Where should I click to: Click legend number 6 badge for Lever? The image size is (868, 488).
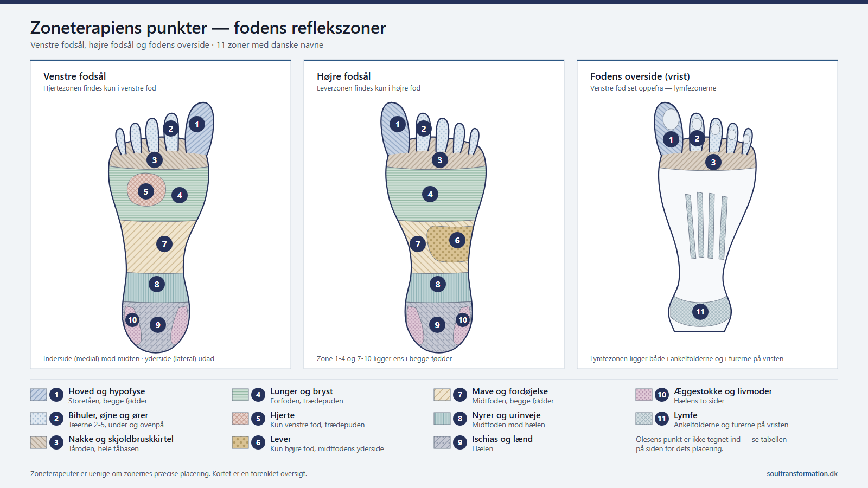[258, 442]
